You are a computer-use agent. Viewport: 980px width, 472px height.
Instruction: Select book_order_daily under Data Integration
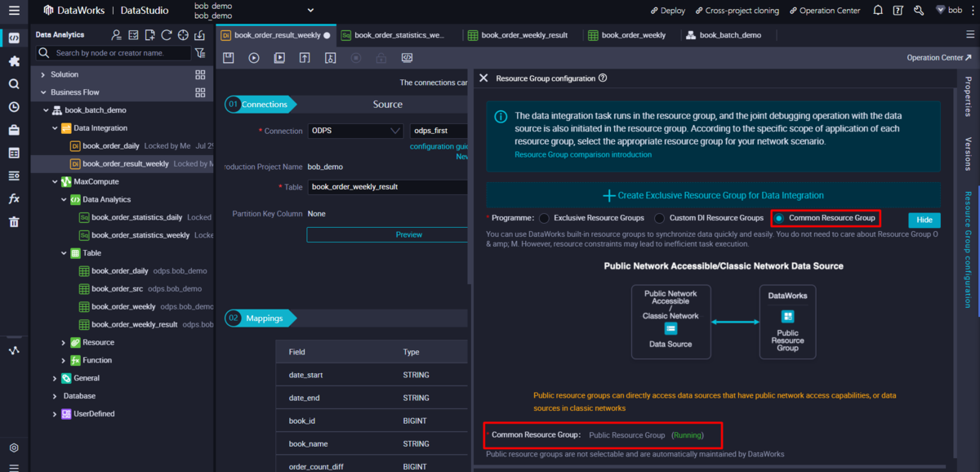[110, 146]
